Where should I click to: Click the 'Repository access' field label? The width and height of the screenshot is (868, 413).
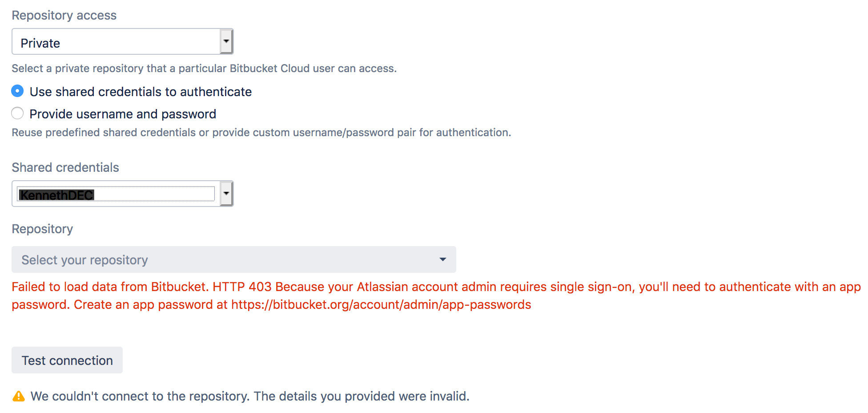64,15
